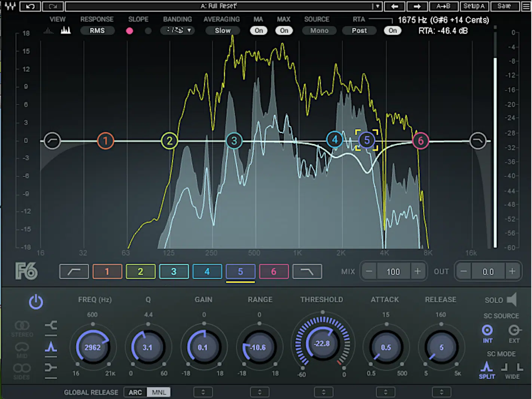Click the Save button
The height and width of the screenshot is (399, 532).
(x=504, y=6)
